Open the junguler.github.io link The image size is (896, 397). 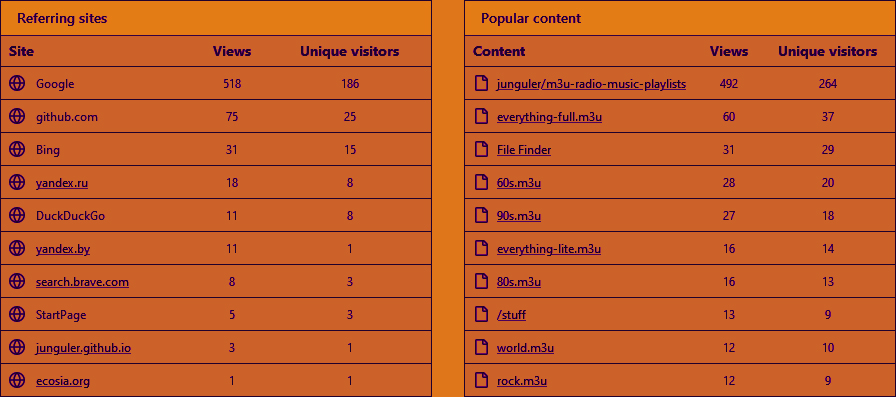pyautogui.click(x=83, y=347)
